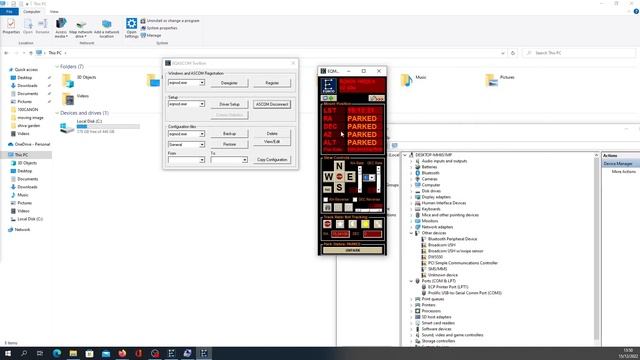Click setup tools button in EQMOD window
The image size is (640, 360).
[x=376, y=98]
